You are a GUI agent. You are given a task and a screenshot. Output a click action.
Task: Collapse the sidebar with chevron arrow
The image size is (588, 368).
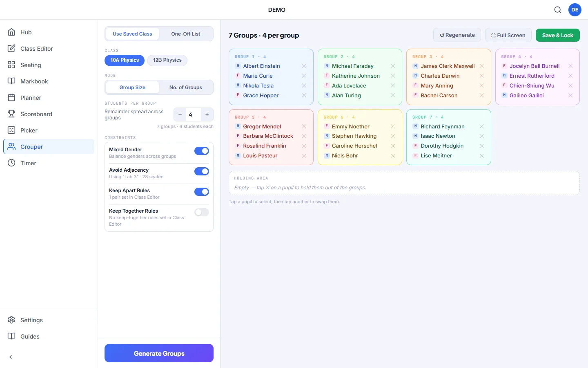click(11, 357)
